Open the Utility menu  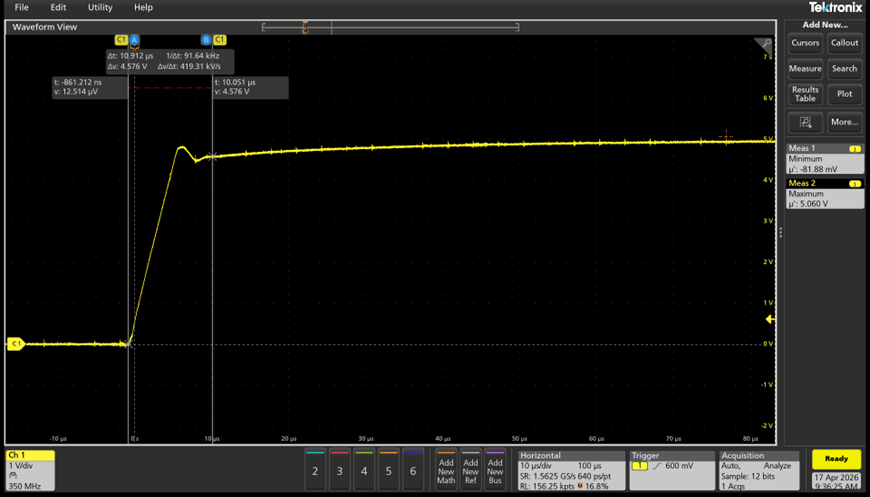pos(100,7)
